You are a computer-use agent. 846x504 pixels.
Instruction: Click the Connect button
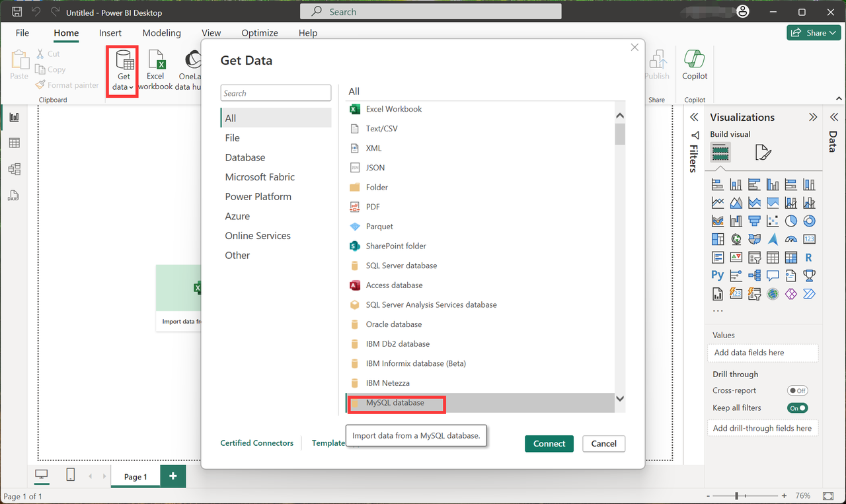[549, 444]
